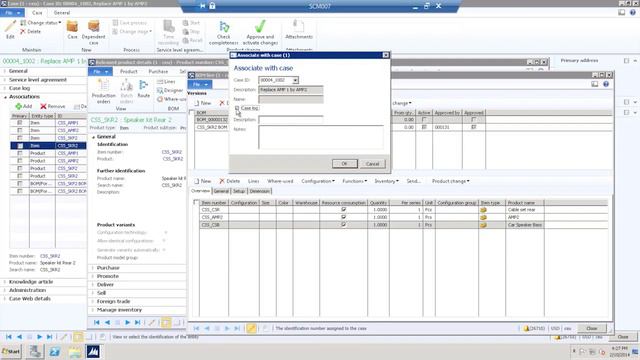640x360 pixels.
Task: Click the pin icon in SCM007 title bar
Action: (202, 6)
